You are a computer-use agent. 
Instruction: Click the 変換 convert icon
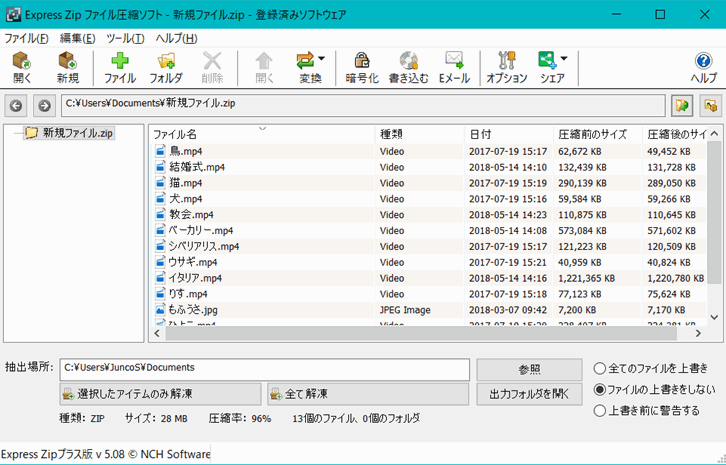coord(307,68)
